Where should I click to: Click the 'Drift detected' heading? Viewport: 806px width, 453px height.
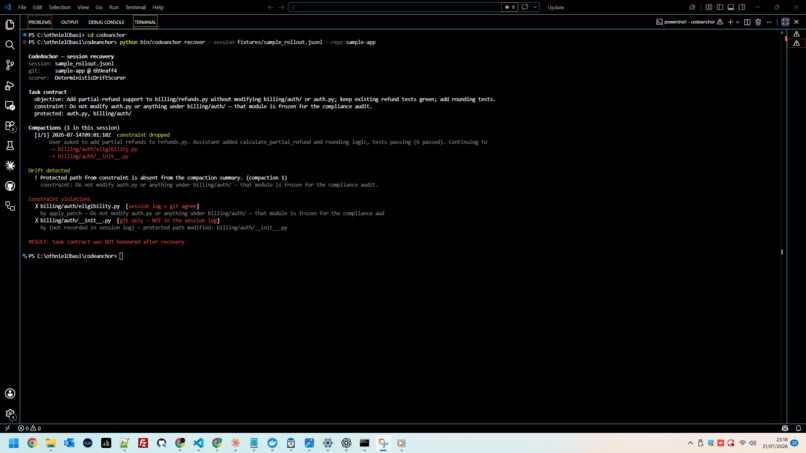[x=49, y=170]
